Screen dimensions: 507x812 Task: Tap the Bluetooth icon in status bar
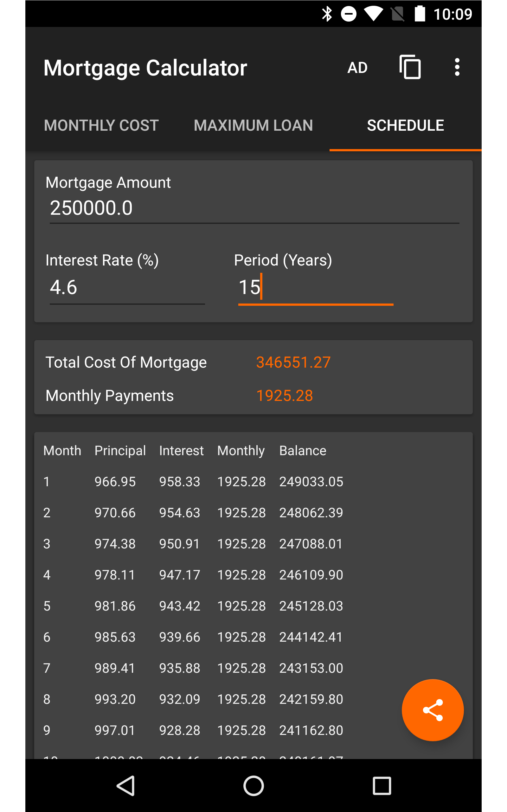click(x=328, y=13)
